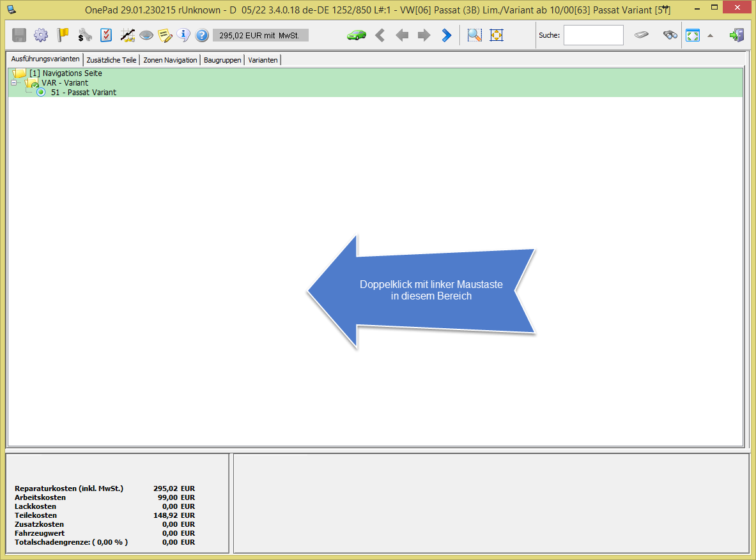Click the Arbeitskosten value 99,00 EUR
The height and width of the screenshot is (560, 756).
click(x=176, y=497)
